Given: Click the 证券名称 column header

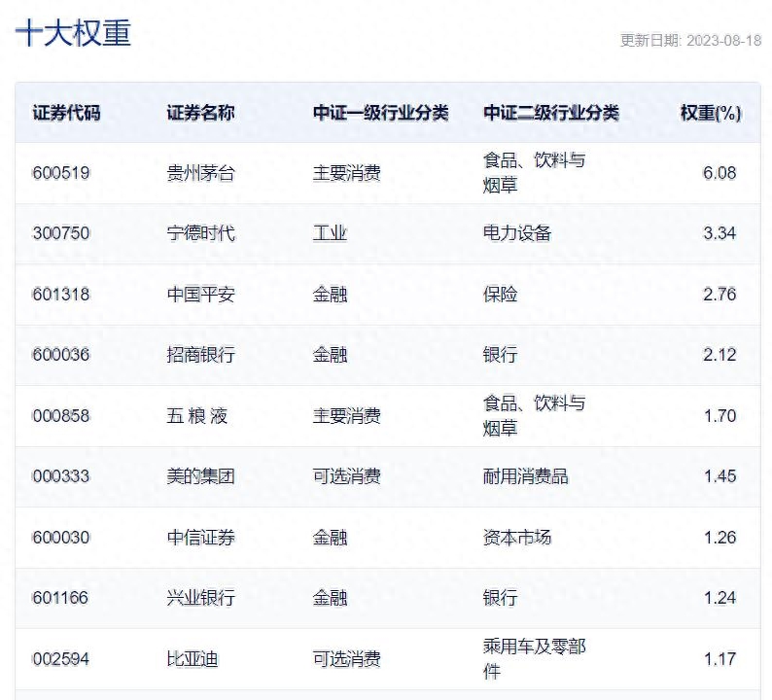Looking at the screenshot, I should tap(200, 113).
